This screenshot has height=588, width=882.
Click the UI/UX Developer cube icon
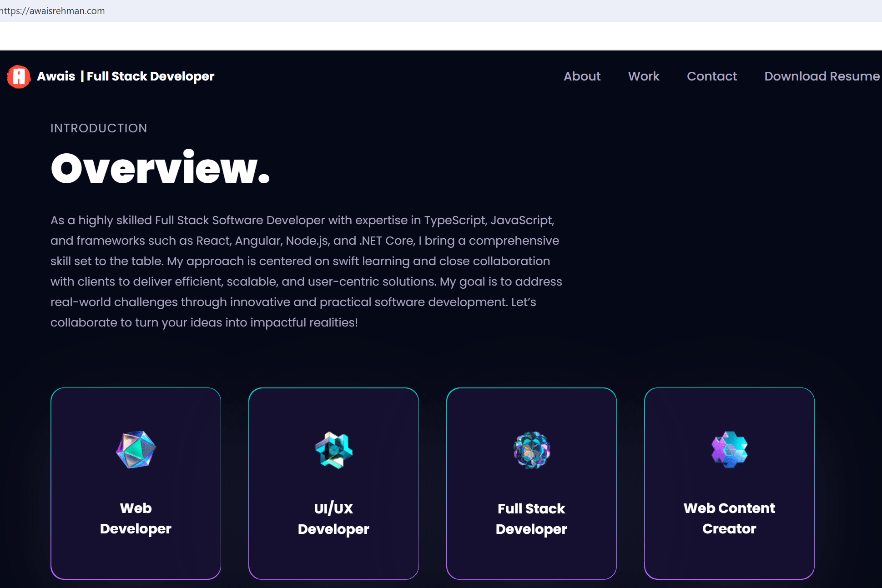coord(334,450)
